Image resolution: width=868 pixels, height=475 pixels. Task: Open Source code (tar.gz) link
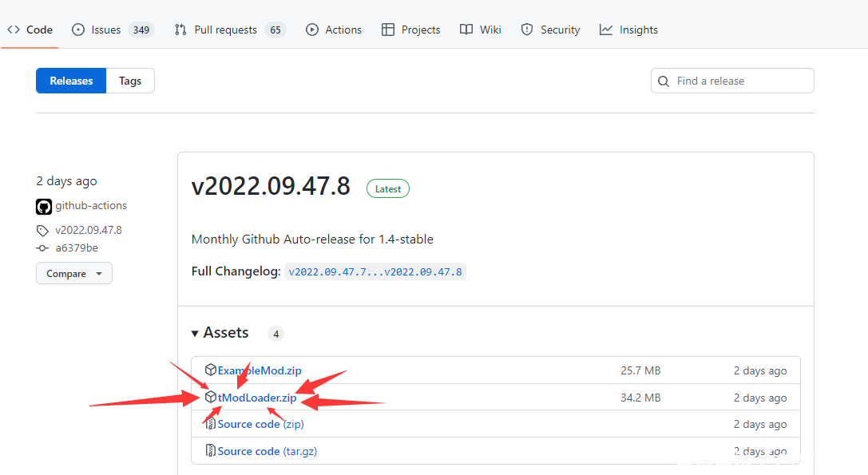tap(248, 451)
